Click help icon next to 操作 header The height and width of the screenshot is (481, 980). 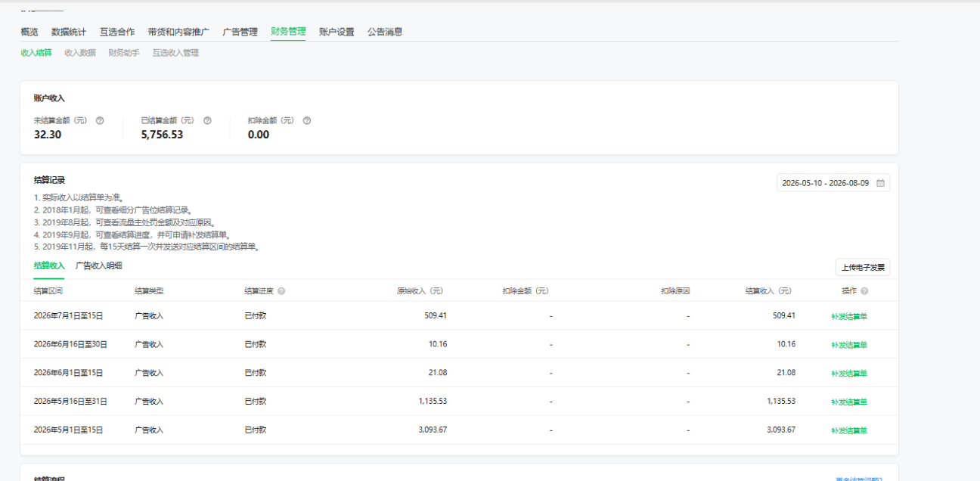click(x=864, y=291)
